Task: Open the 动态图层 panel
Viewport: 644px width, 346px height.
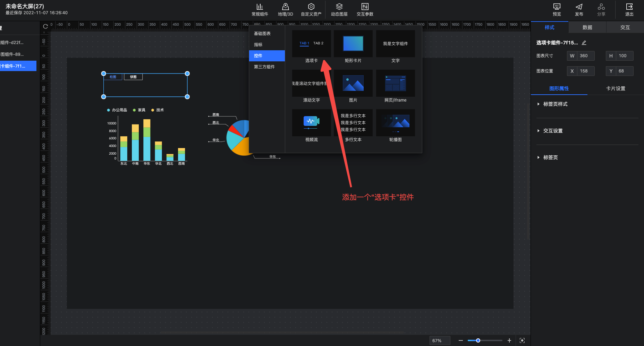Action: (339, 10)
